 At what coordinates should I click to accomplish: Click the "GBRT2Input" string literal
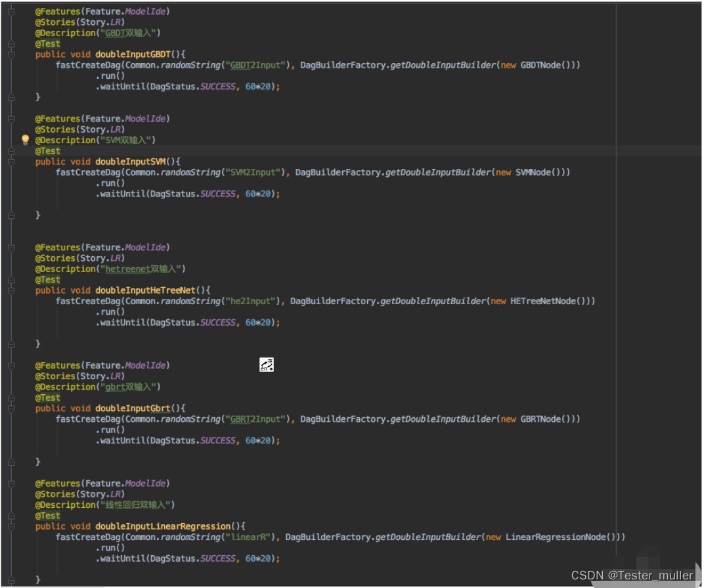255,420
